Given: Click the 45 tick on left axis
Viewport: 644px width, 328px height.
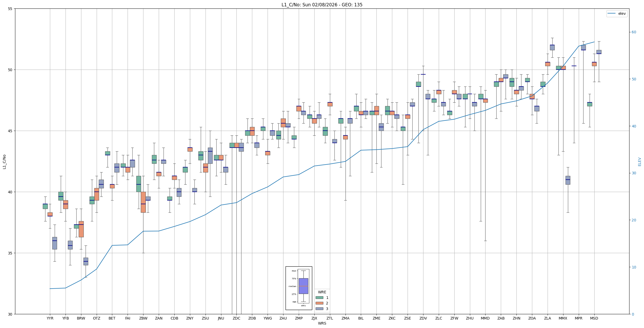Looking at the screenshot, I should coord(10,131).
